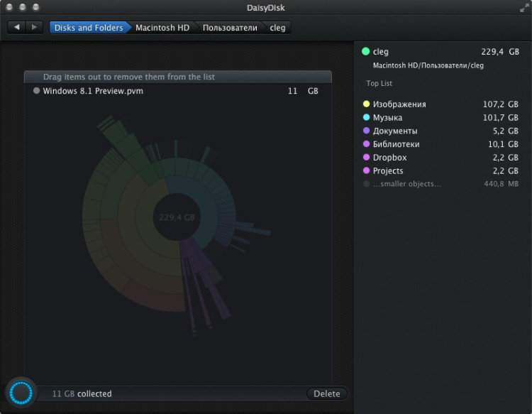Open Музыка folder in Top List
The height and width of the screenshot is (414, 532).
[440, 117]
